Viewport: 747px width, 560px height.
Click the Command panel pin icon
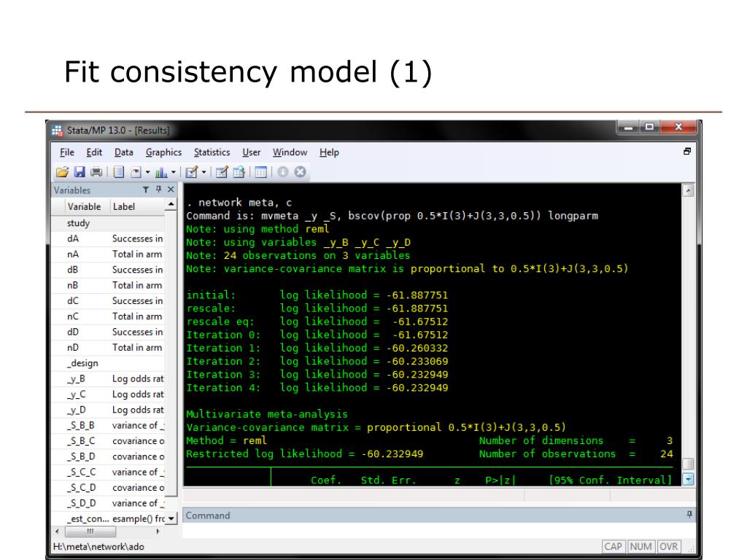click(689, 514)
